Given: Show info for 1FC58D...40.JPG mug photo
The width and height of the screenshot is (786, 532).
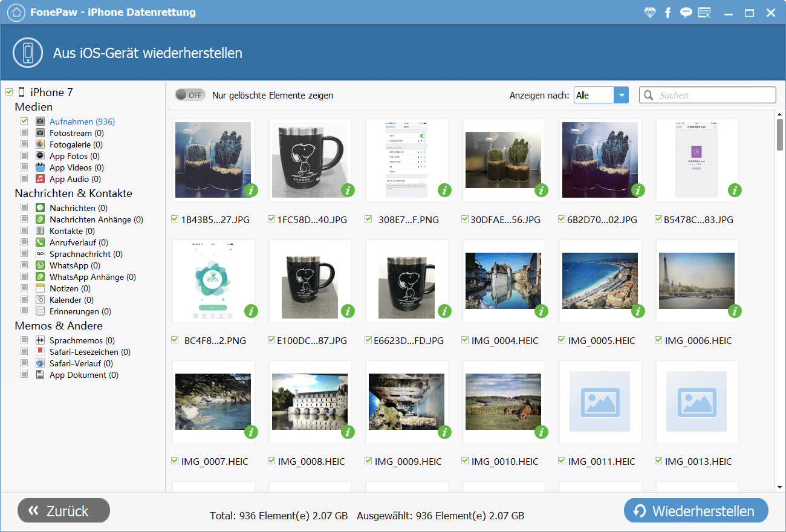Looking at the screenshot, I should click(348, 190).
